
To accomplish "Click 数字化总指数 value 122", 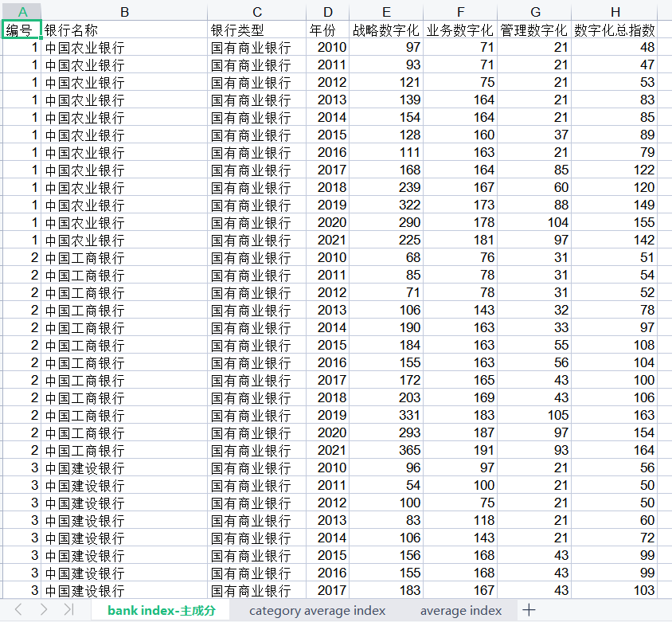I will 615,170.
